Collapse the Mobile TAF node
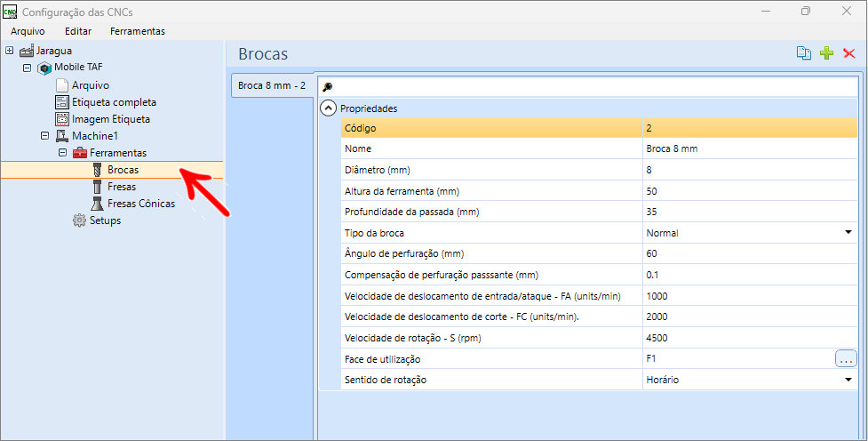The image size is (868, 441). 28,68
